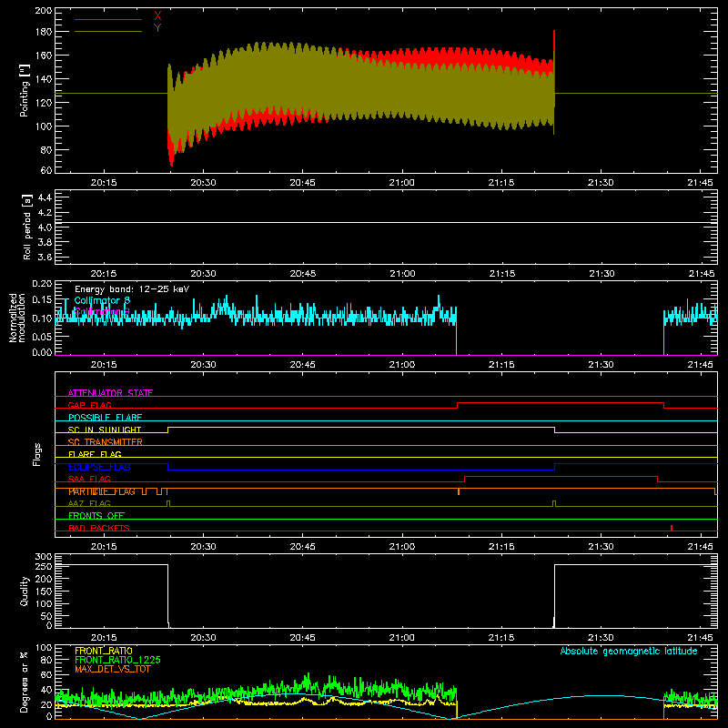
Task: Click the FRONT_RATIO legend label
Action: (x=104, y=651)
